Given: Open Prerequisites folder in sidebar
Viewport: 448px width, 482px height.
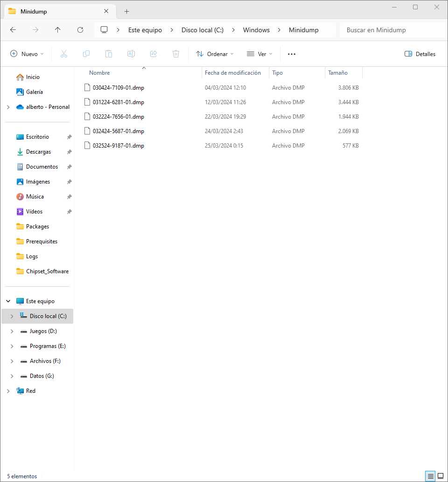Looking at the screenshot, I should pos(36,241).
